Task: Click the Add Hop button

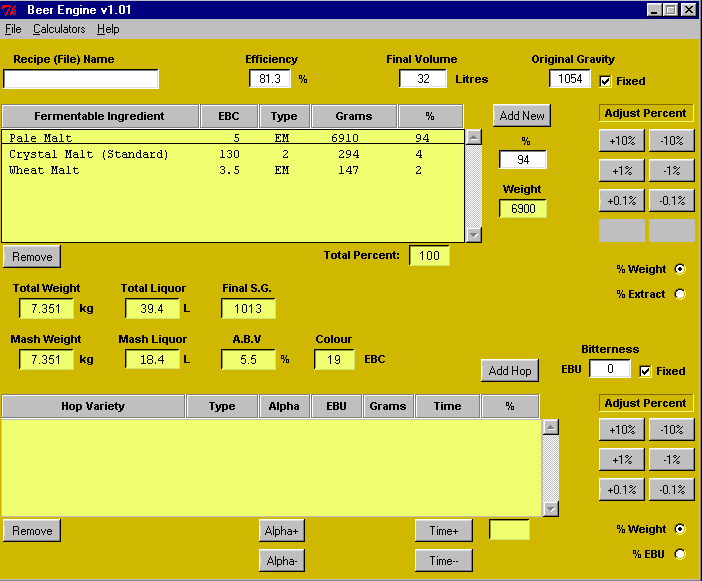Action: coord(510,371)
